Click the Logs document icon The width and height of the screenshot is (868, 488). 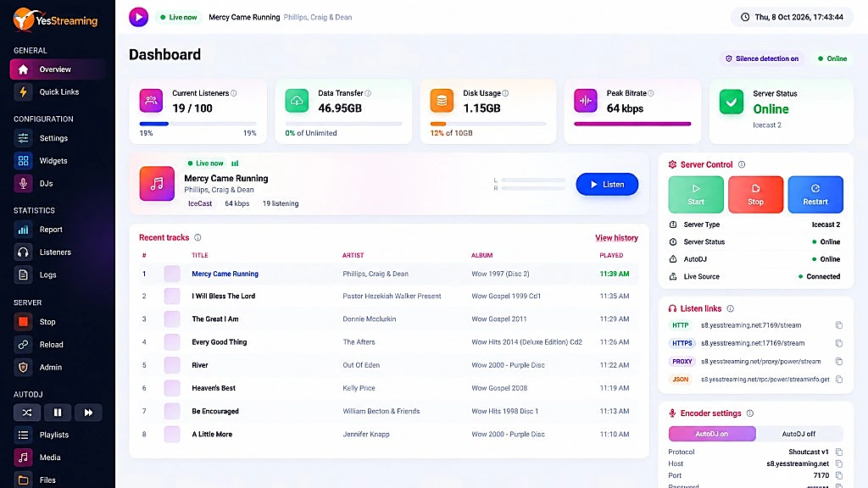pyautogui.click(x=23, y=274)
